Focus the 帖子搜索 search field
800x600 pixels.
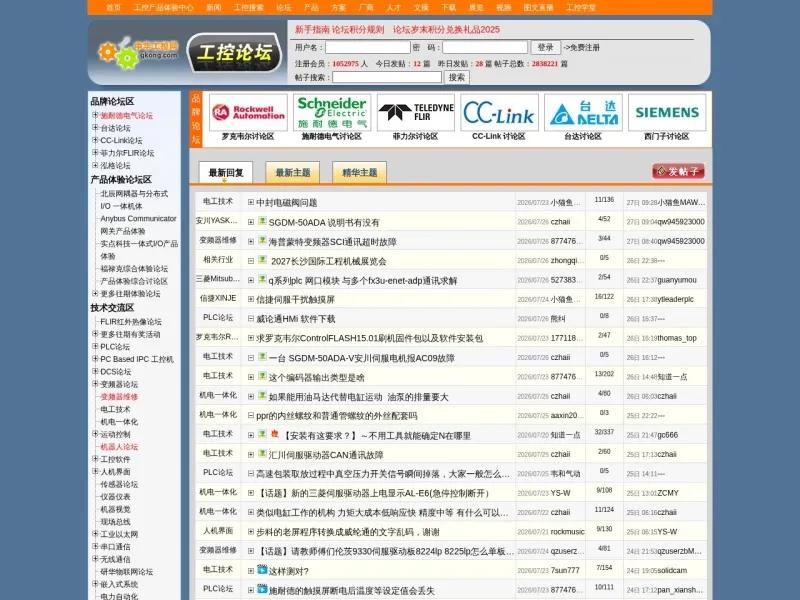[x=387, y=77]
